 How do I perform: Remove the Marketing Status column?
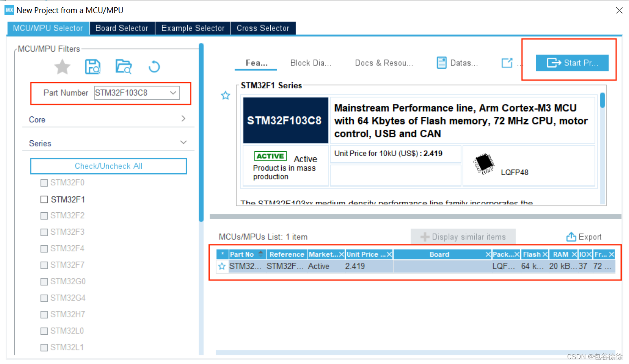(x=342, y=254)
